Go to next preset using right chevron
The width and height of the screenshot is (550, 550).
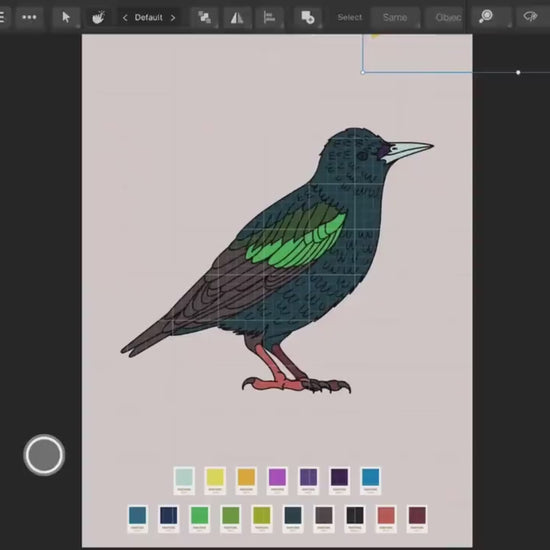(x=173, y=18)
